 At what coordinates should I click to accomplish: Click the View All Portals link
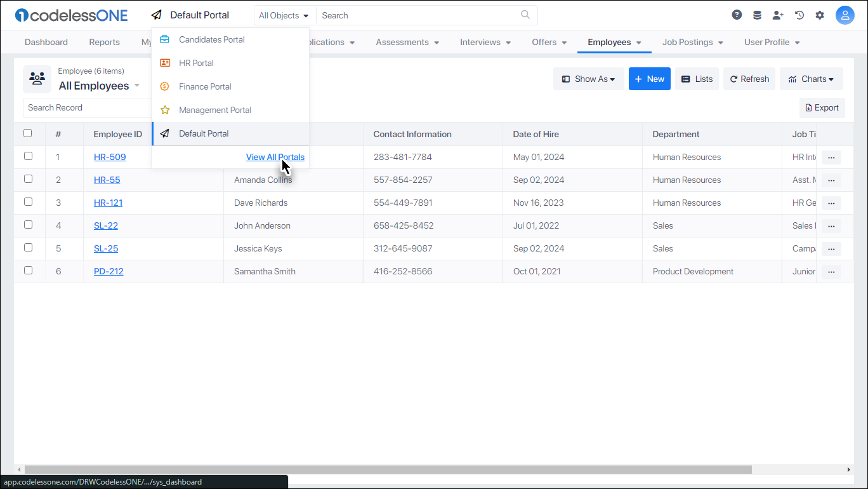coord(275,157)
